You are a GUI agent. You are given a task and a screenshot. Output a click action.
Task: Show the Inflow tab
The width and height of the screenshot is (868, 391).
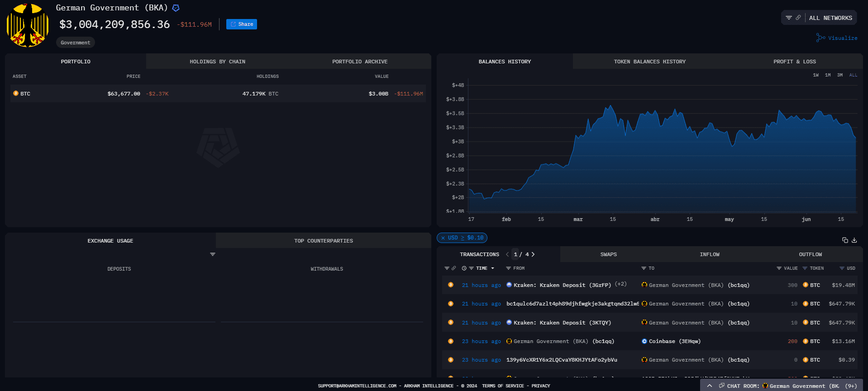(709, 254)
